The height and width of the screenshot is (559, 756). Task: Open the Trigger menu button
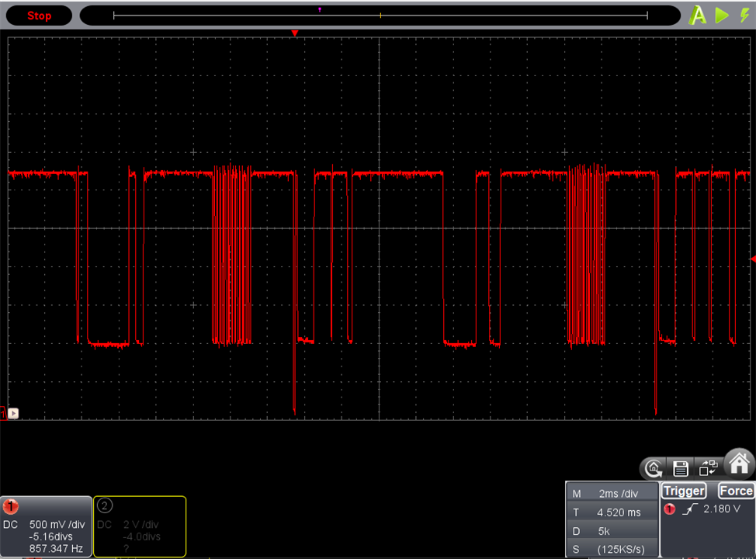click(684, 491)
